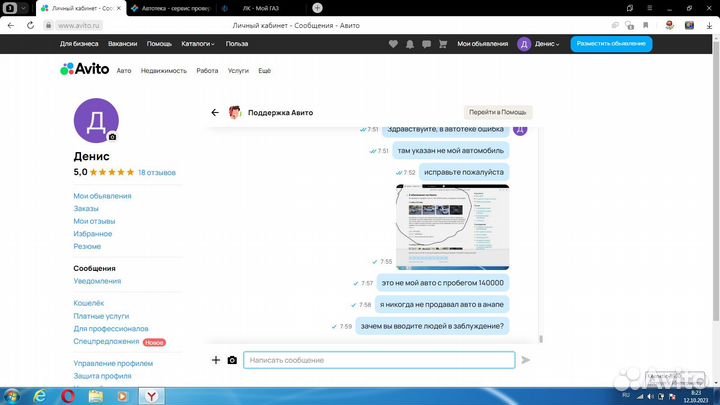This screenshot has height=405, width=720.
Task: Send the message with the arrow icon
Action: [x=526, y=360]
